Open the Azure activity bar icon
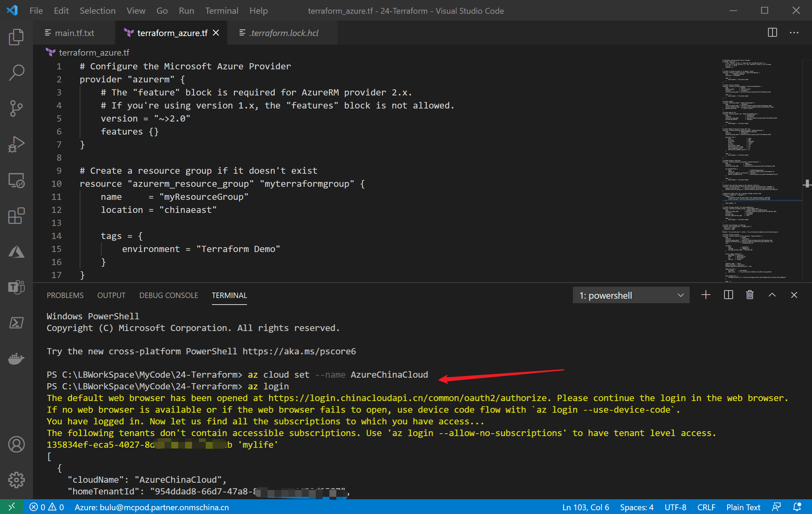The height and width of the screenshot is (514, 812). [x=16, y=252]
